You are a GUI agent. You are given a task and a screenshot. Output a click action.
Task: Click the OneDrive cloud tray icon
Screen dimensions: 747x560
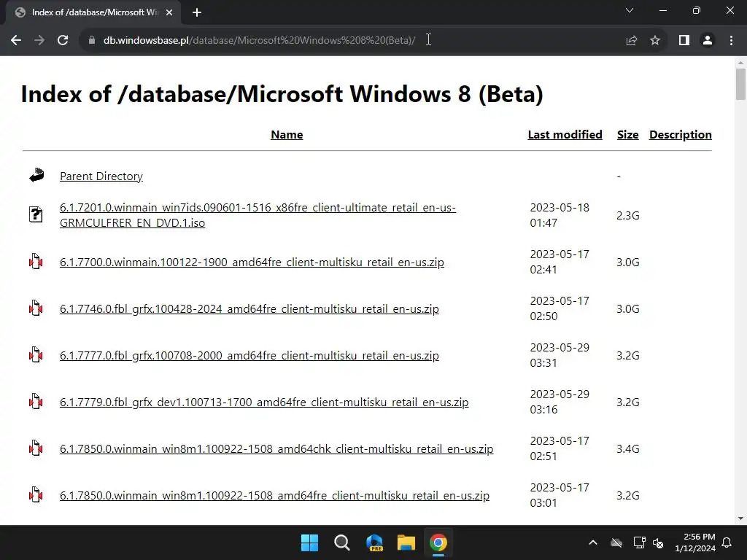click(616, 542)
